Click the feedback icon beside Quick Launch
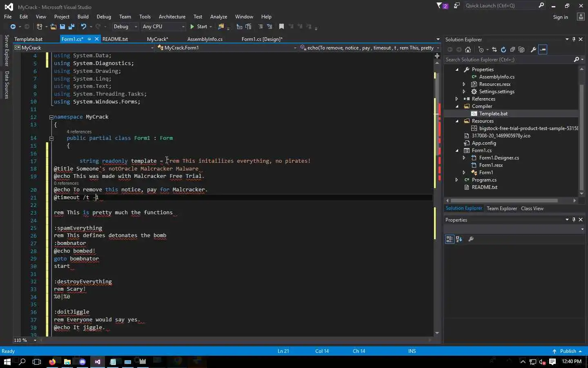The image size is (588, 368). pos(457,6)
